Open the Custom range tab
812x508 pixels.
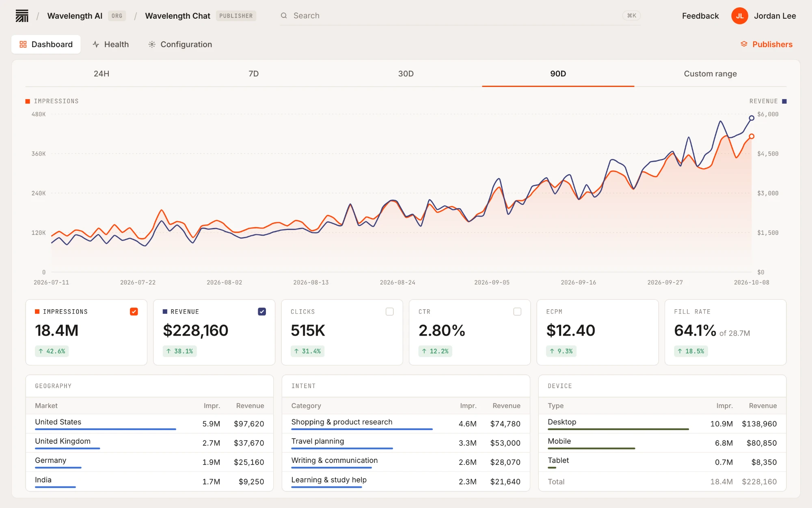point(710,74)
